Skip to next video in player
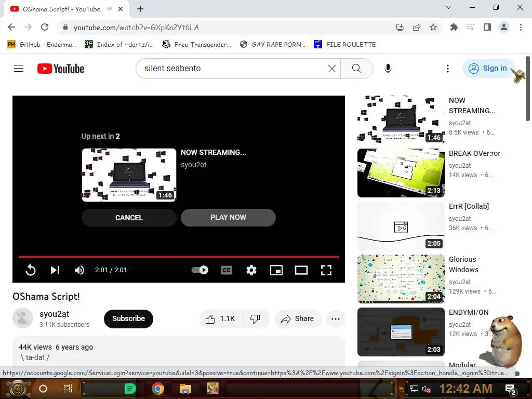Screen dimensions: 532x399 coord(55,270)
